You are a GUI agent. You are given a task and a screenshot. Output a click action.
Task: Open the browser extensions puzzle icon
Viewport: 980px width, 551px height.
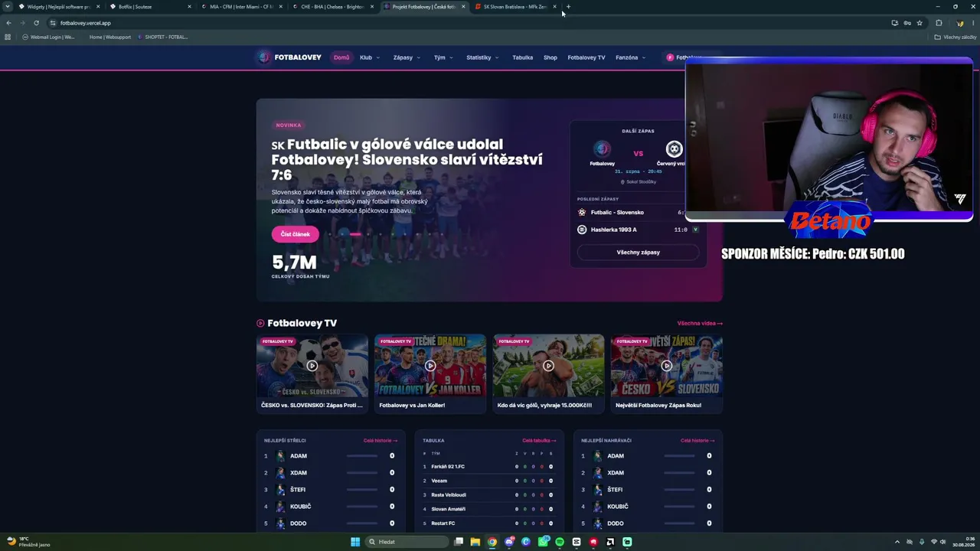[939, 23]
